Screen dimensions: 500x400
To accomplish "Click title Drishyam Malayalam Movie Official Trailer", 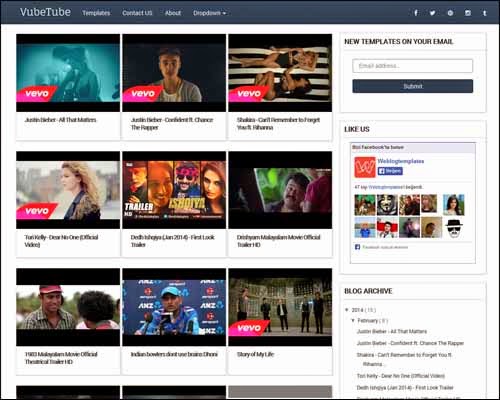I will point(278,241).
